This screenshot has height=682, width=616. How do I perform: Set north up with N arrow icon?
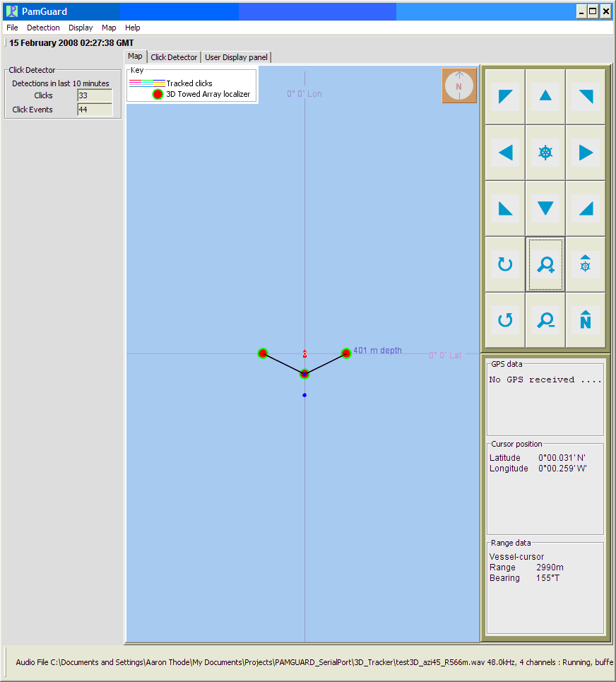pyautogui.click(x=586, y=320)
